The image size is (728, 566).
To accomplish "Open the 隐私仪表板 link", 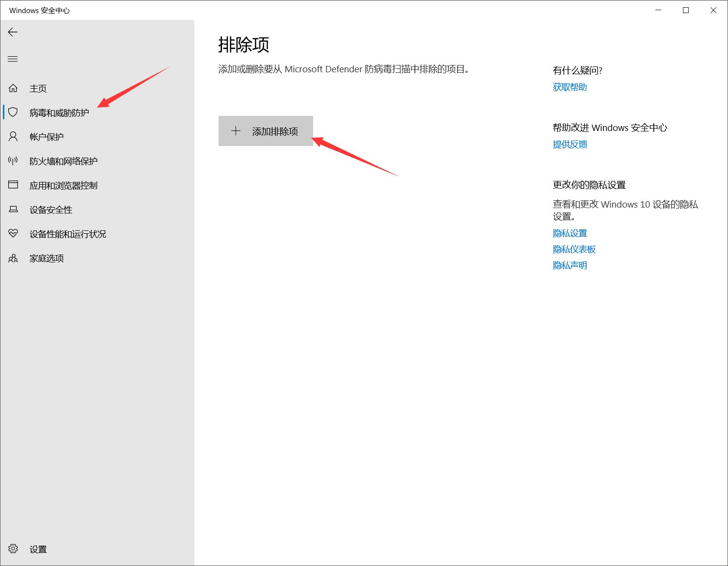I will [x=574, y=249].
